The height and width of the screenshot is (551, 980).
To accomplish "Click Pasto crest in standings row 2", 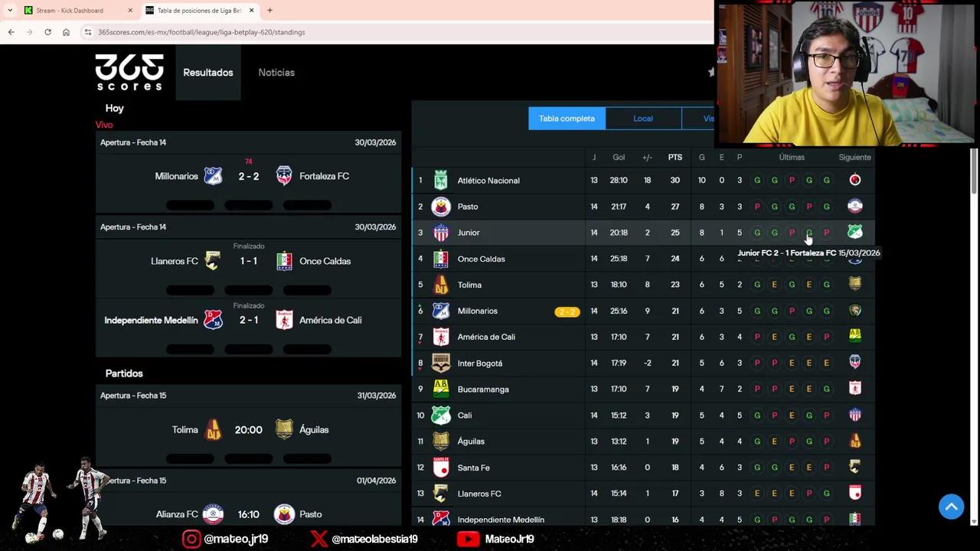I will [441, 207].
